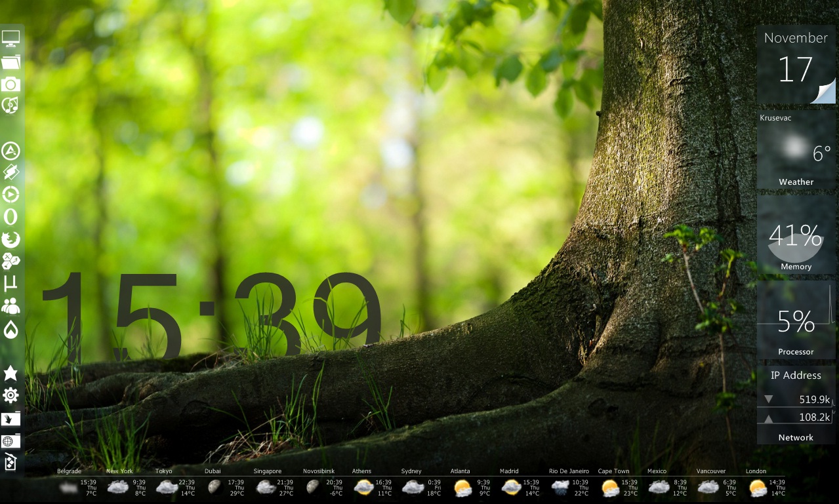The width and height of the screenshot is (839, 504).
Task: Click the Network label
Action: click(796, 437)
